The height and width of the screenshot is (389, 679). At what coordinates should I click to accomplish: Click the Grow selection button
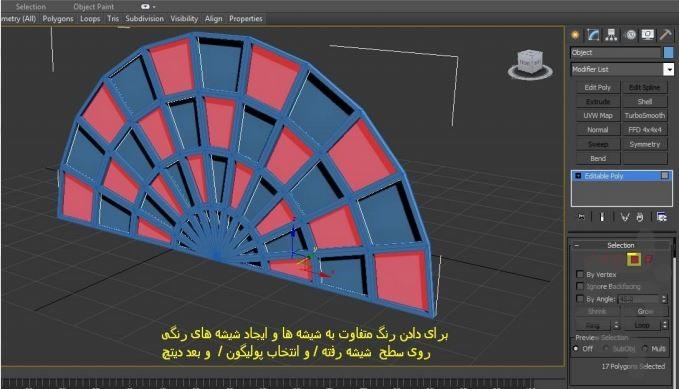[x=645, y=311]
